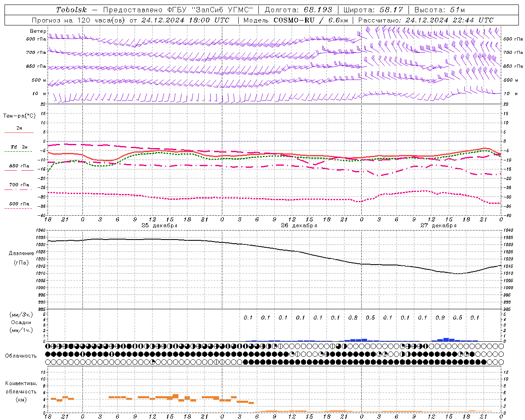Click the Осадки panel label

(x=21, y=322)
